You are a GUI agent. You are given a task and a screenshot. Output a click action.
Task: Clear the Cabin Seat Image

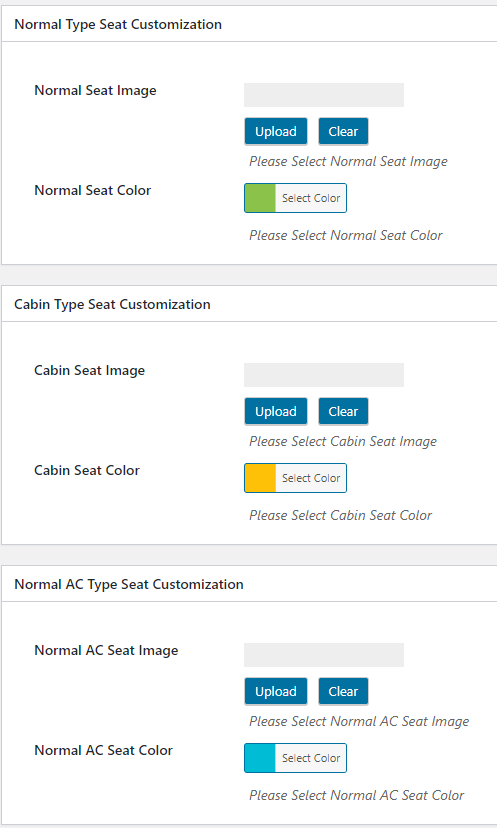343,411
